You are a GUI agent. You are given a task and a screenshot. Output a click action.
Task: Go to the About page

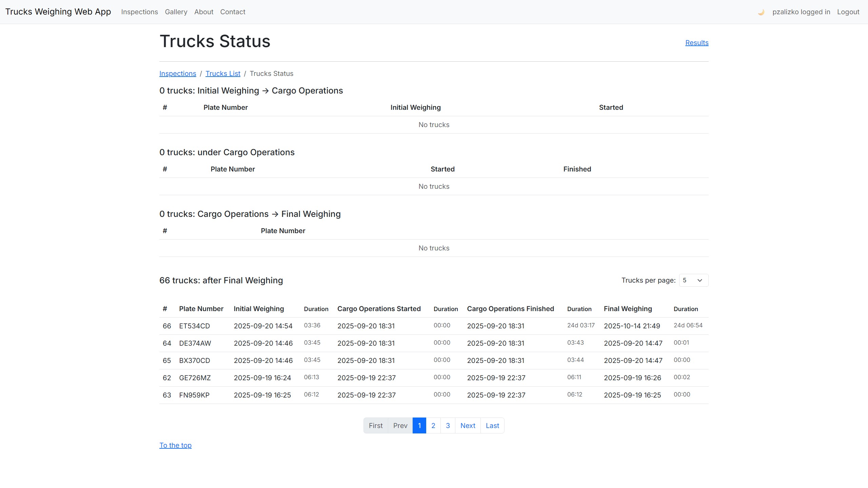(x=204, y=12)
